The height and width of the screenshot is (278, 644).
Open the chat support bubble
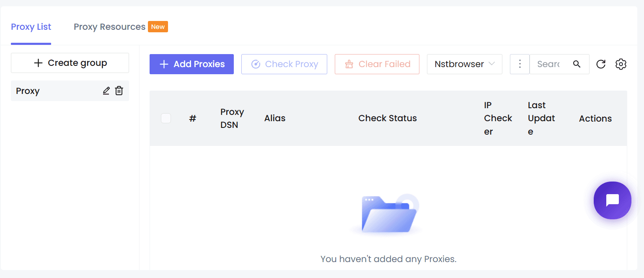click(x=613, y=200)
